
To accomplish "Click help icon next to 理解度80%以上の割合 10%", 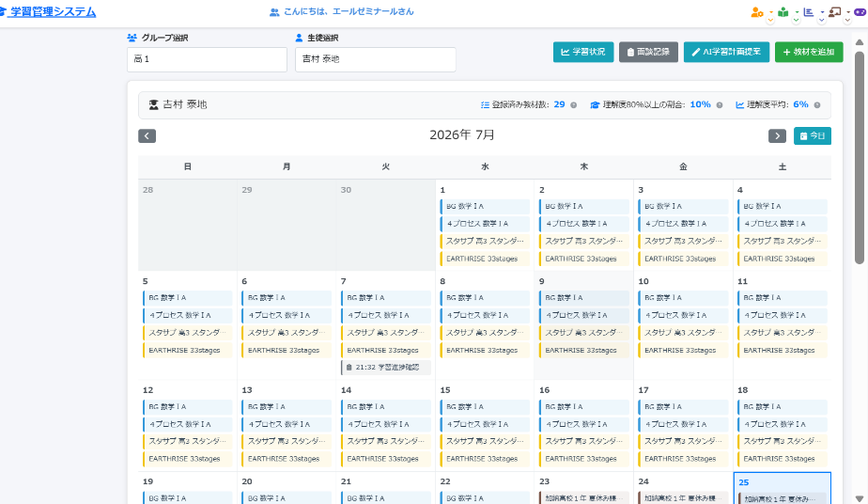I will pos(720,105).
